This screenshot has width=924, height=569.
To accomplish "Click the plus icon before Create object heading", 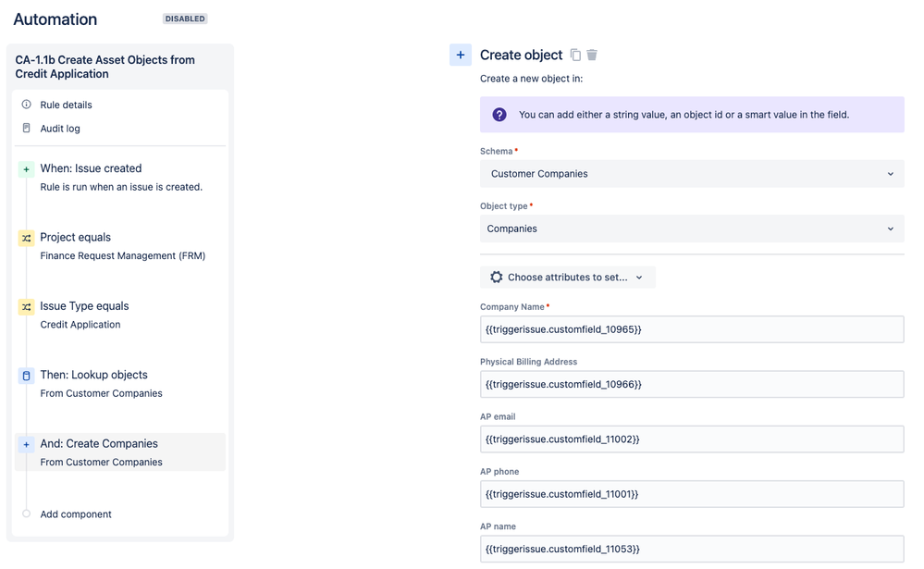I will coord(461,55).
